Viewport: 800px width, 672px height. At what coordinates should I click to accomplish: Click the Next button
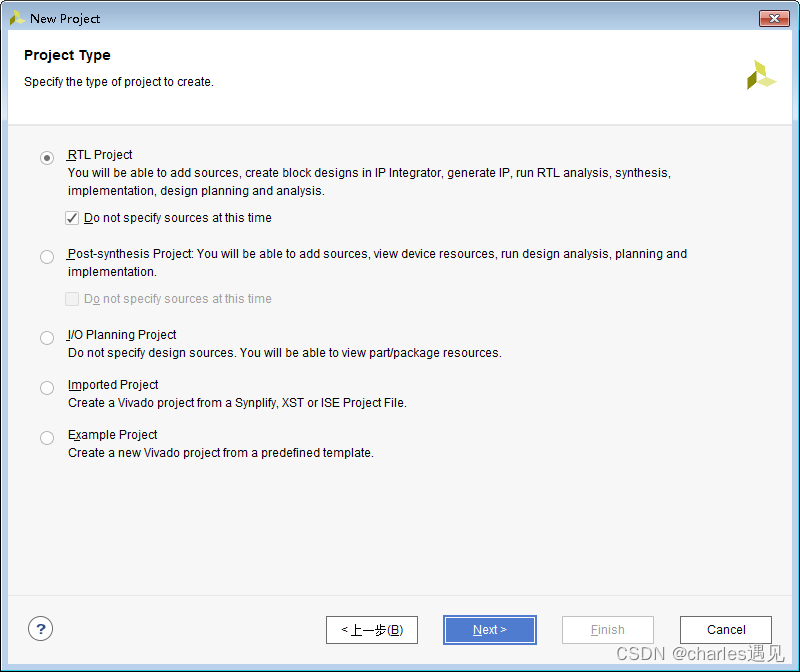pyautogui.click(x=490, y=630)
